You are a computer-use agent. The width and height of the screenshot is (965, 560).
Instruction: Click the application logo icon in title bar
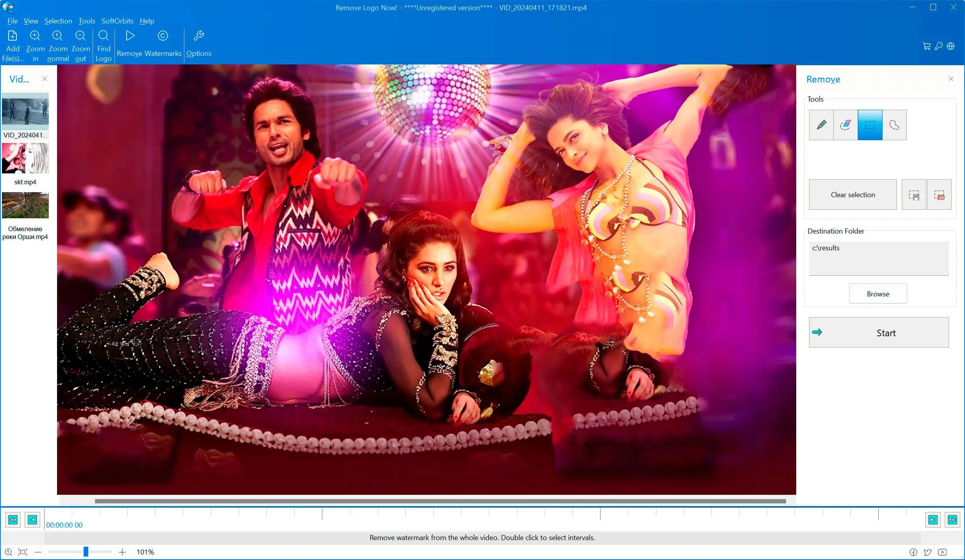tap(8, 7)
